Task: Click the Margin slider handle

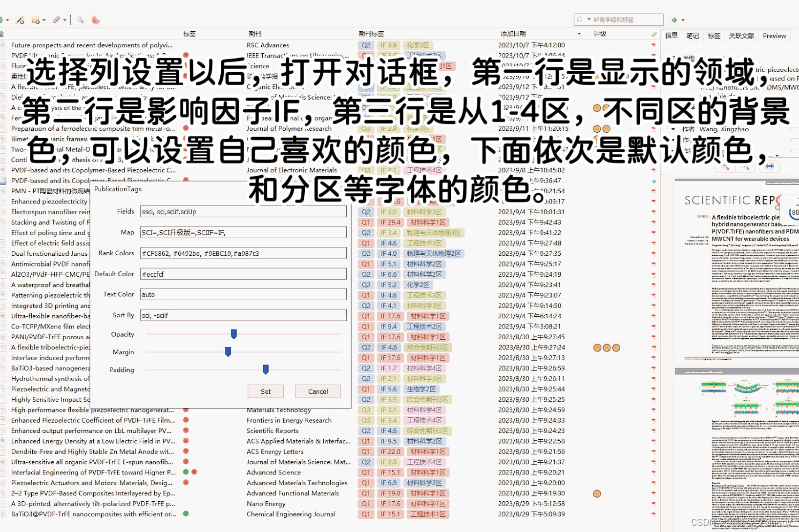Action: (228, 351)
